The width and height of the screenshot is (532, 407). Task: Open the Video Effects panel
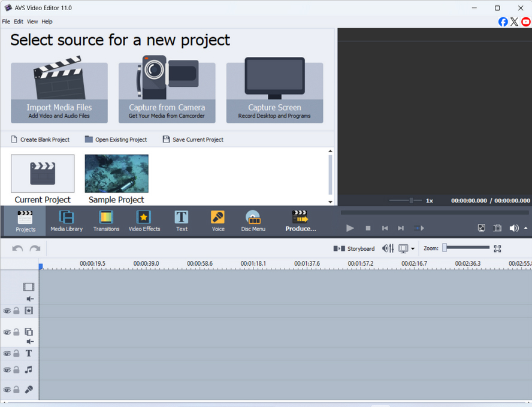tap(144, 221)
